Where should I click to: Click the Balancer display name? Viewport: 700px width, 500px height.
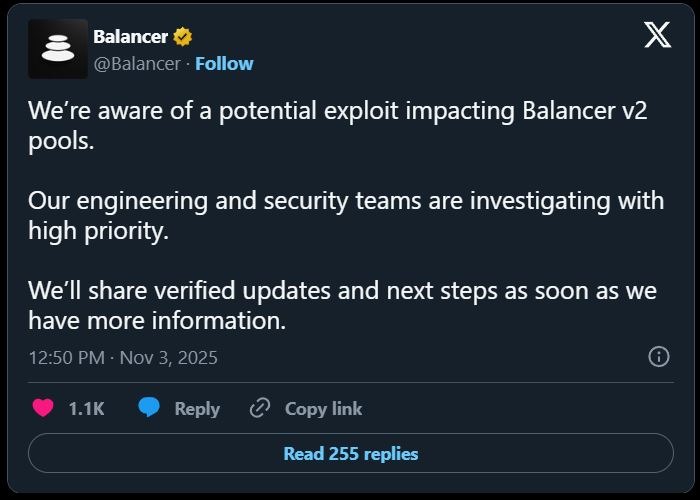[x=130, y=37]
